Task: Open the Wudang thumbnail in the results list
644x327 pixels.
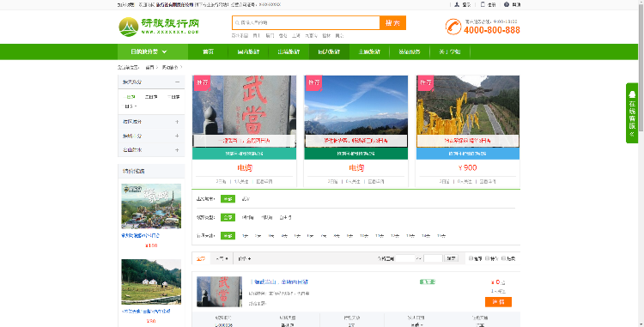Action: pos(219,292)
